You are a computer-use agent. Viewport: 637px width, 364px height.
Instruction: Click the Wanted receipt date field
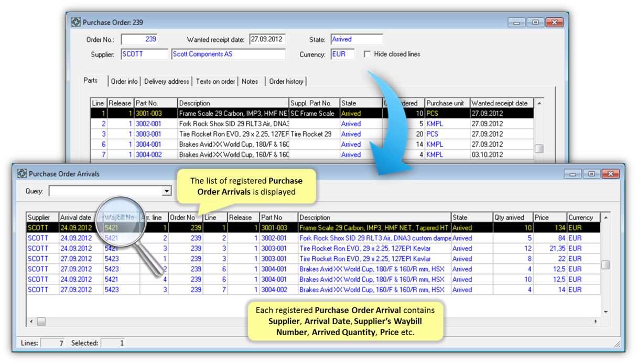click(x=267, y=39)
